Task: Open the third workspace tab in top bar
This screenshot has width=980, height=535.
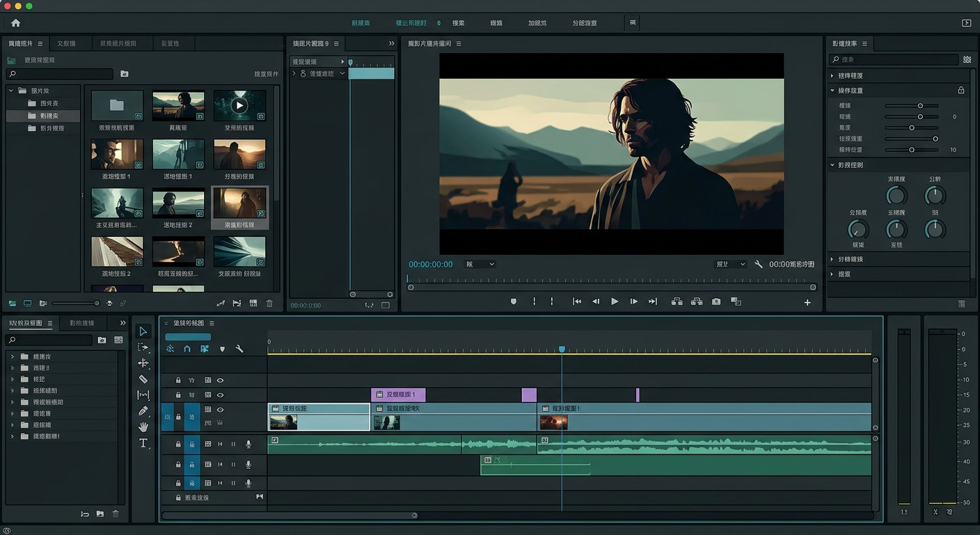Action: [x=458, y=23]
